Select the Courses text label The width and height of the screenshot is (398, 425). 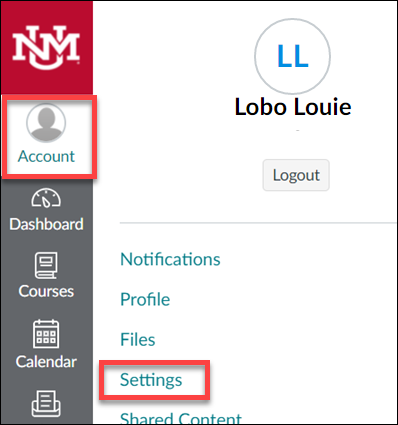(x=46, y=291)
